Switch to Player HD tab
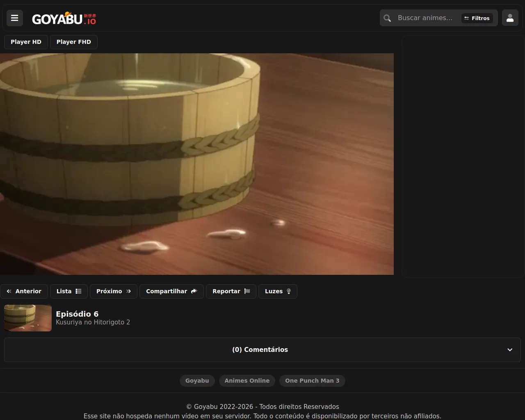 [26, 42]
